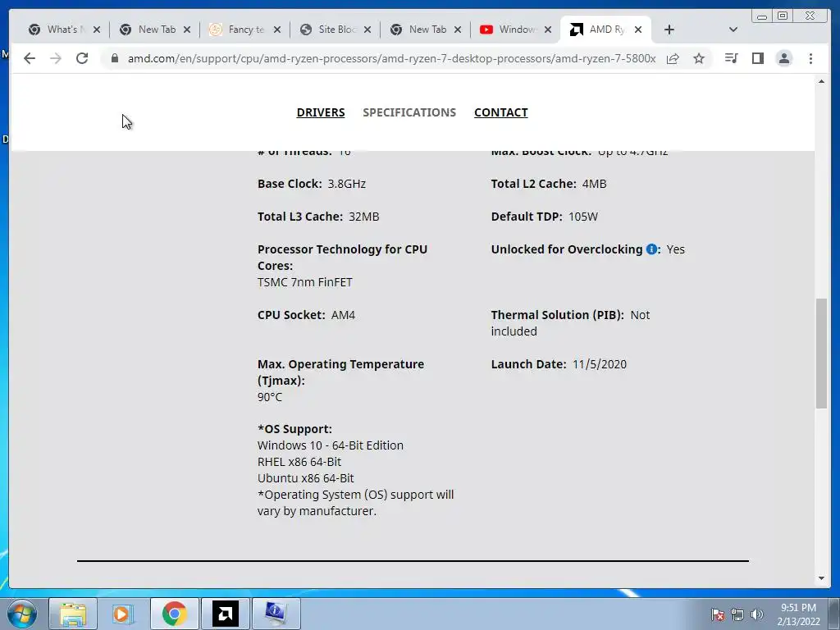
Task: Select the CPU Socket AM4 value
Action: click(343, 315)
